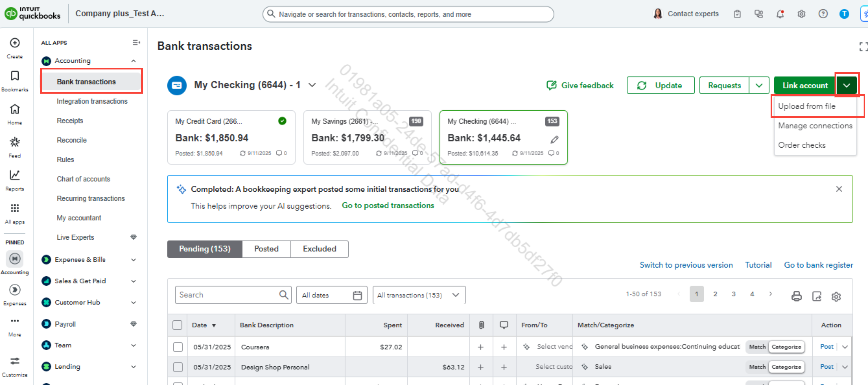Image resolution: width=868 pixels, height=385 pixels.
Task: Choose Manage connections
Action: pyautogui.click(x=815, y=126)
